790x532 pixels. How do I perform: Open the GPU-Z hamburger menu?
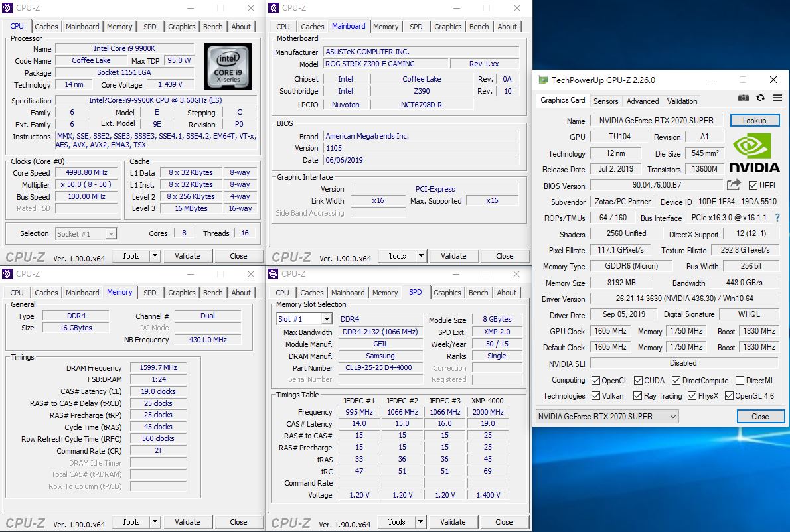[x=777, y=98]
